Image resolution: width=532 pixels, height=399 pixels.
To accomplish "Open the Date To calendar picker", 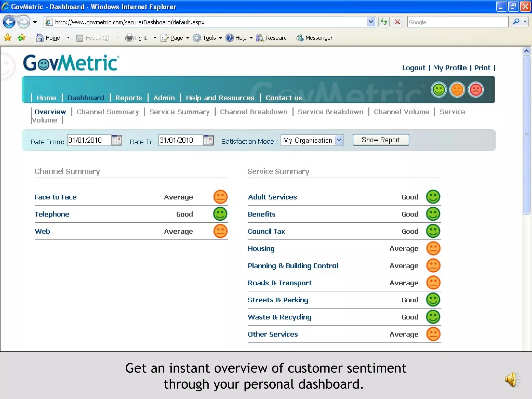I will 208,140.
